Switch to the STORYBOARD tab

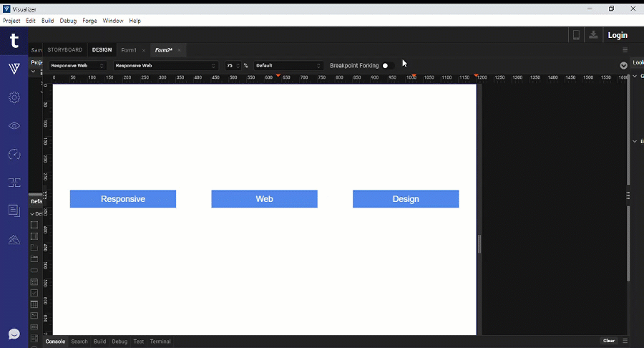tap(64, 50)
